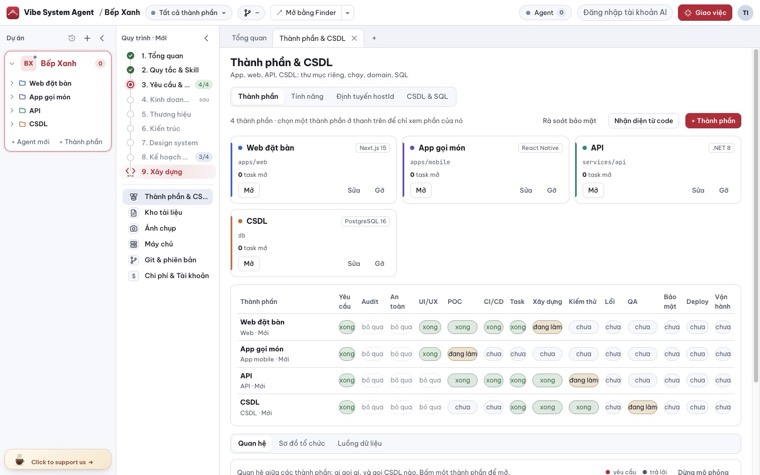Image resolution: width=760 pixels, height=475 pixels.
Task: Select the Định tuyến hostId sub-tab
Action: [x=365, y=96]
